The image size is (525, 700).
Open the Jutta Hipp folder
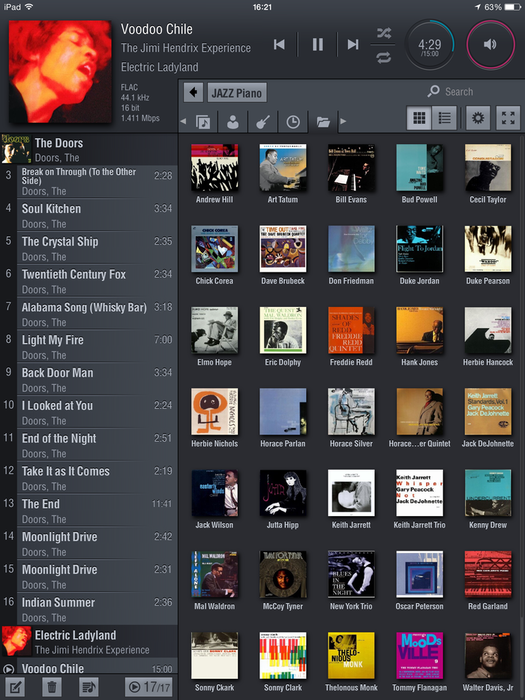point(283,499)
